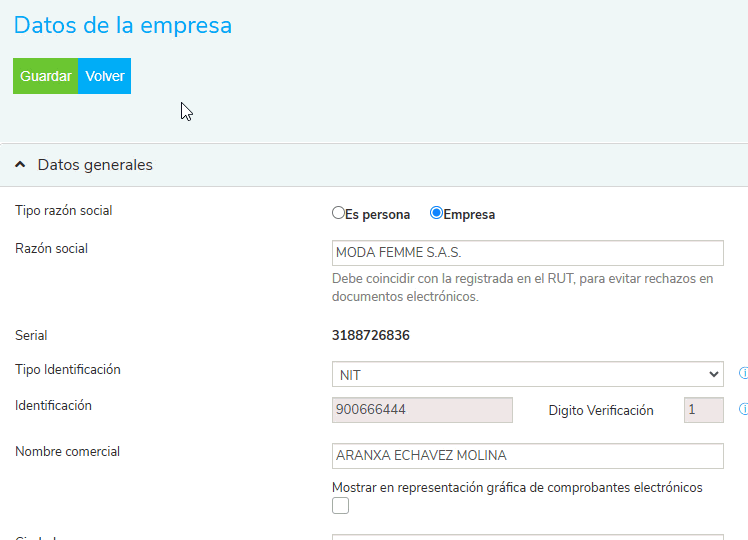Click info icon beside Digito Verificación field
748x540 pixels.
[743, 410]
